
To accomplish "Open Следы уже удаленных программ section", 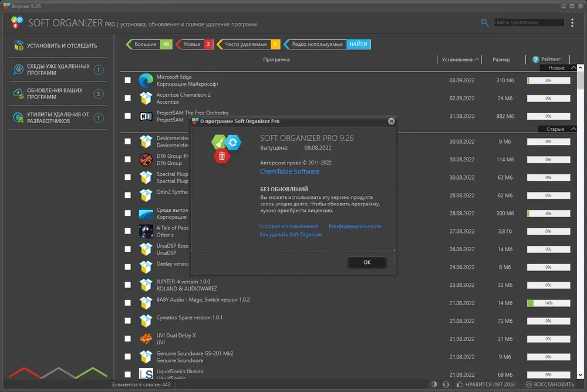I will coord(58,70).
